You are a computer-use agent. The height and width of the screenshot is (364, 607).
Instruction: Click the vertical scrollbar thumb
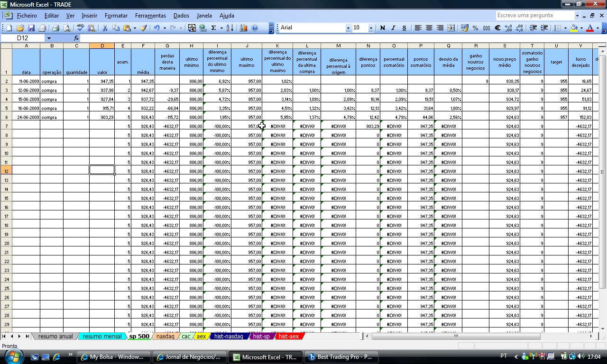603,172
